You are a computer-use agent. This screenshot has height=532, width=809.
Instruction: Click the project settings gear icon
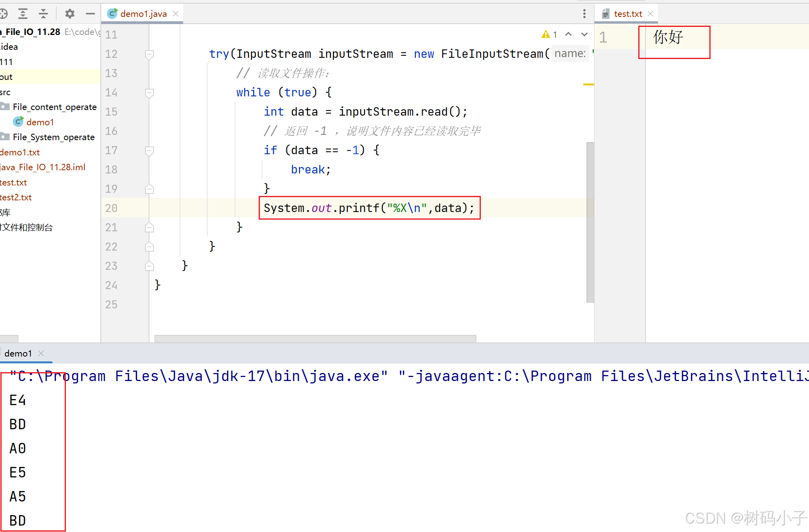pyautogui.click(x=69, y=14)
